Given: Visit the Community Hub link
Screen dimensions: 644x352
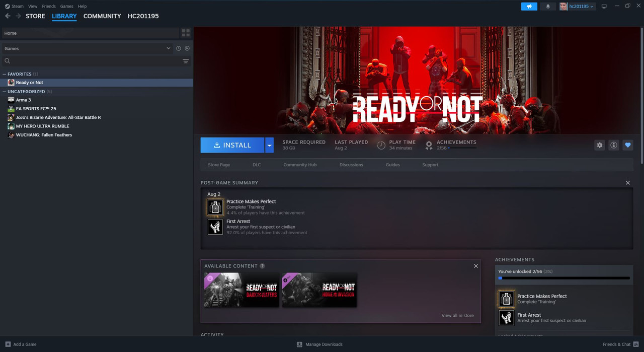Looking at the screenshot, I should tap(300, 165).
